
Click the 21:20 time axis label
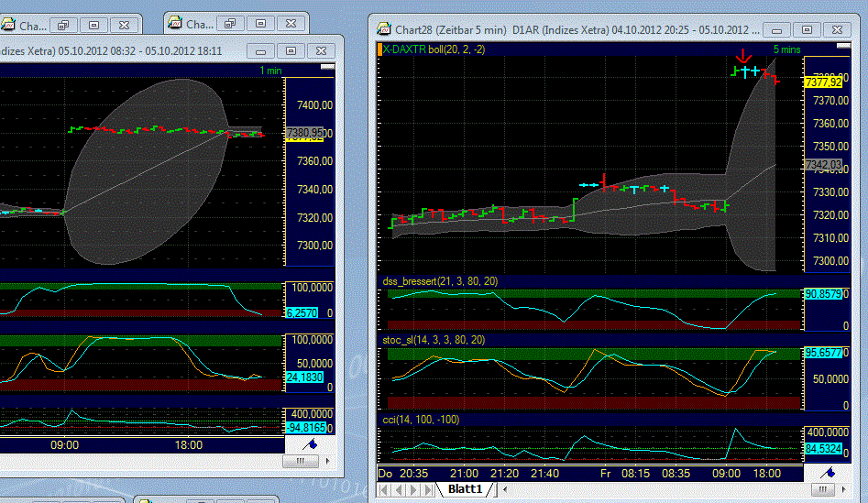point(504,474)
